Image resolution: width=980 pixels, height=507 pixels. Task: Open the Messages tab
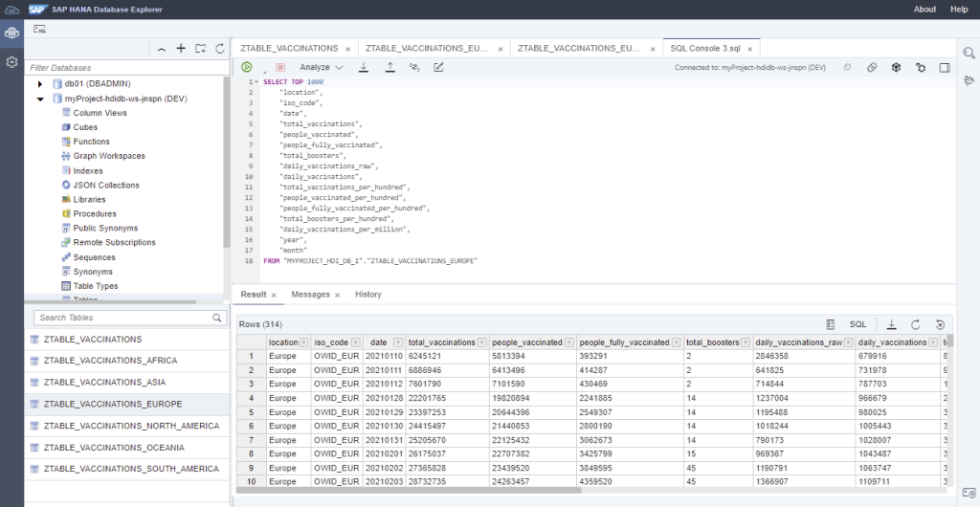pos(310,294)
